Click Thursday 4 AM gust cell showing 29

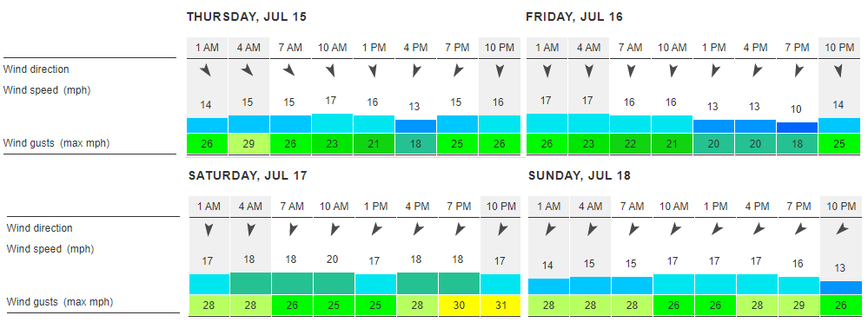point(248,144)
